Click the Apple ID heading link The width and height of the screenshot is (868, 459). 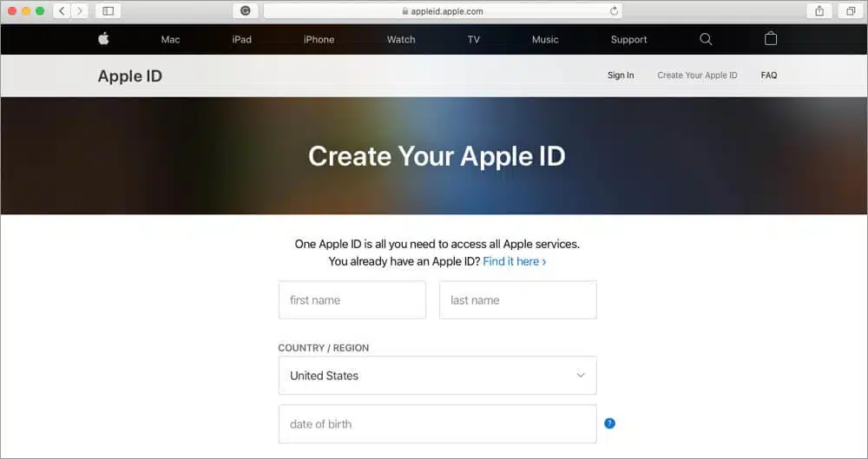[130, 76]
